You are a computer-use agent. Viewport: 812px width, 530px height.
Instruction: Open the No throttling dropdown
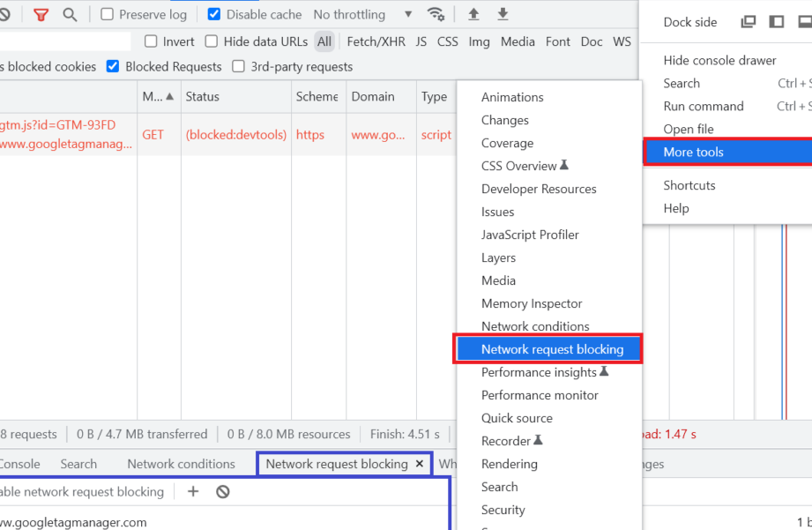[363, 14]
